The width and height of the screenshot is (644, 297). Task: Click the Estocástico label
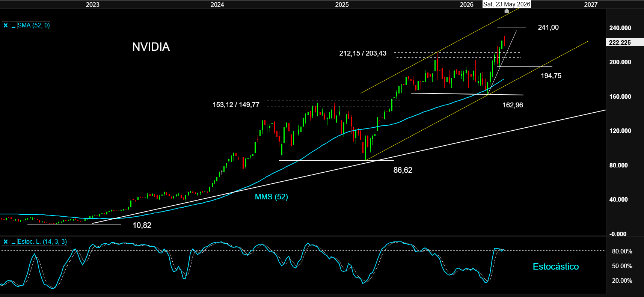pyautogui.click(x=556, y=267)
